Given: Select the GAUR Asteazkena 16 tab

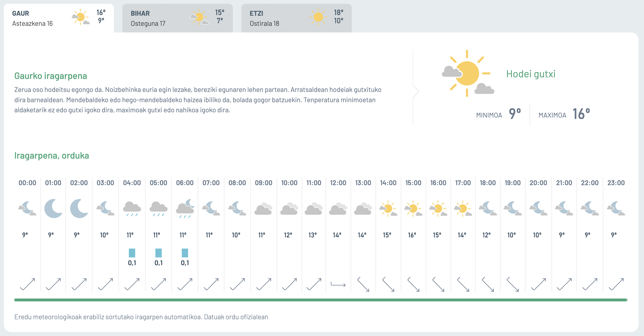Looking at the screenshot, I should pyautogui.click(x=59, y=18).
